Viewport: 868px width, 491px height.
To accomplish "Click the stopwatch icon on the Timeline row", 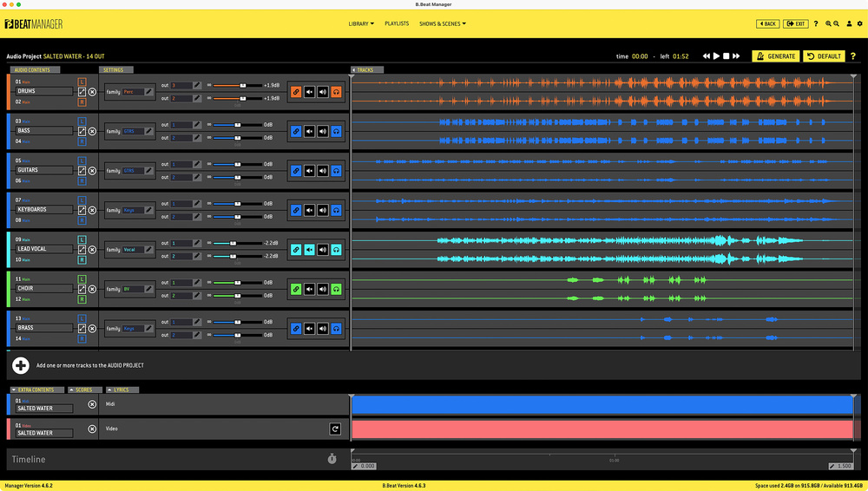I will point(332,459).
